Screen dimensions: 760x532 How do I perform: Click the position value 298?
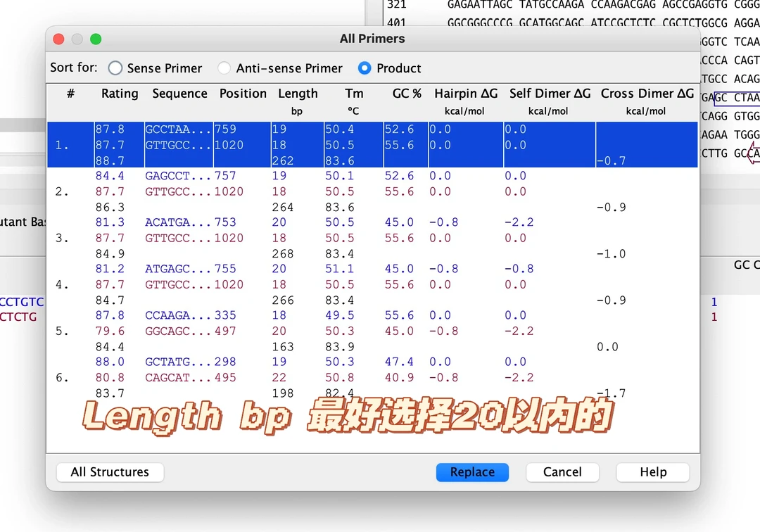point(225,362)
